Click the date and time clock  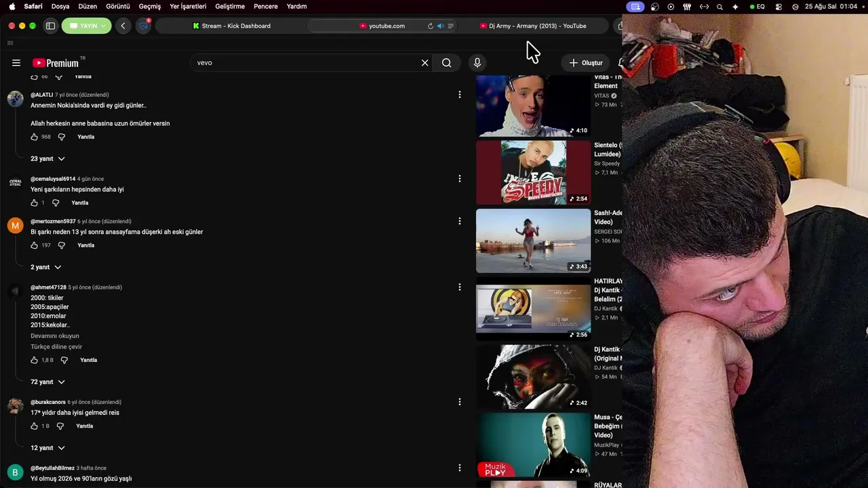(831, 6)
